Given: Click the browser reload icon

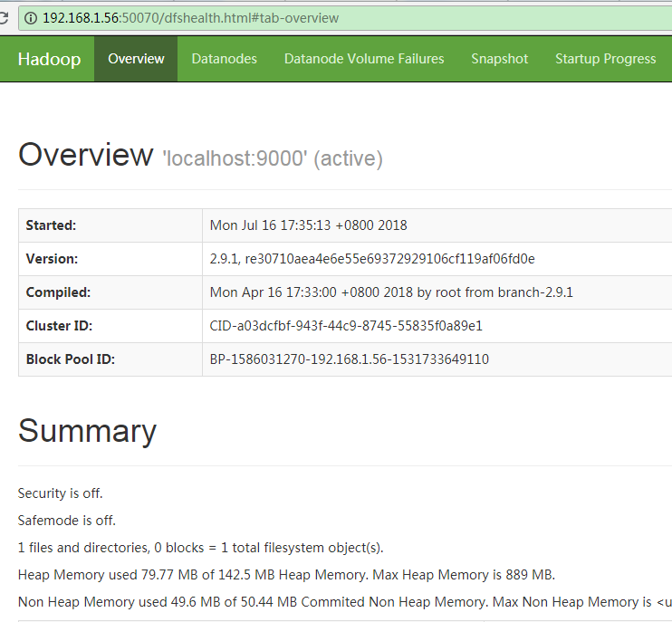Looking at the screenshot, I should (x=4, y=17).
